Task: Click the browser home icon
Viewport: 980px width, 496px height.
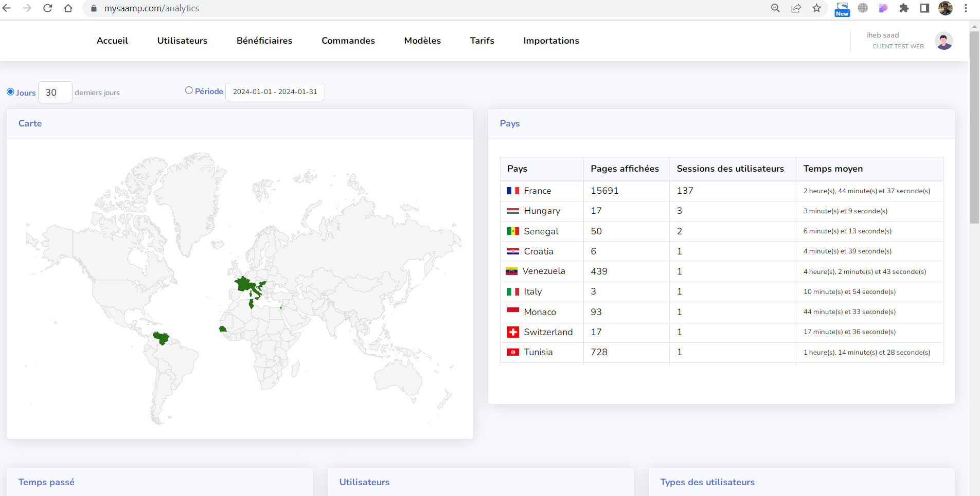Action: [x=68, y=8]
